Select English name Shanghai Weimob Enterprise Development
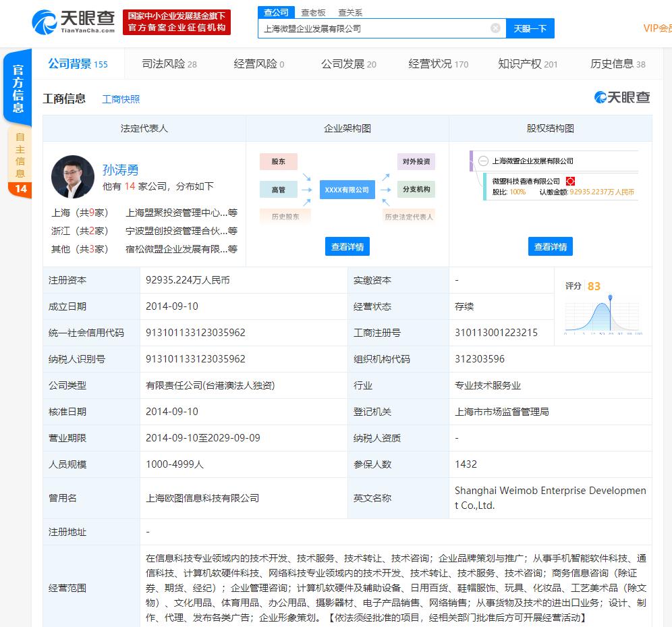 click(x=551, y=497)
